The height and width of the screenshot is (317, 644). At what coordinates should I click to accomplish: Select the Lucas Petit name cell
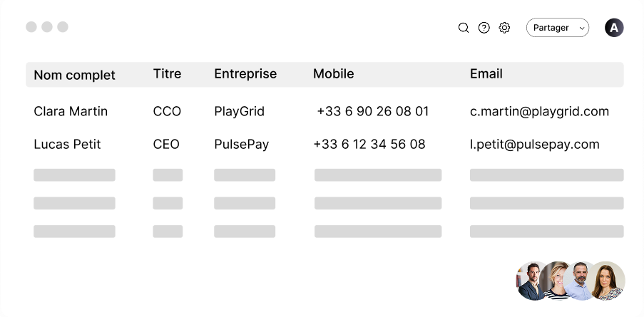coord(67,145)
